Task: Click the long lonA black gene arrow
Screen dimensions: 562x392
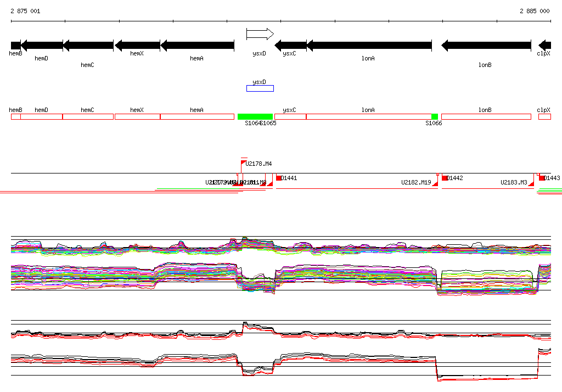Action: tap(369, 46)
